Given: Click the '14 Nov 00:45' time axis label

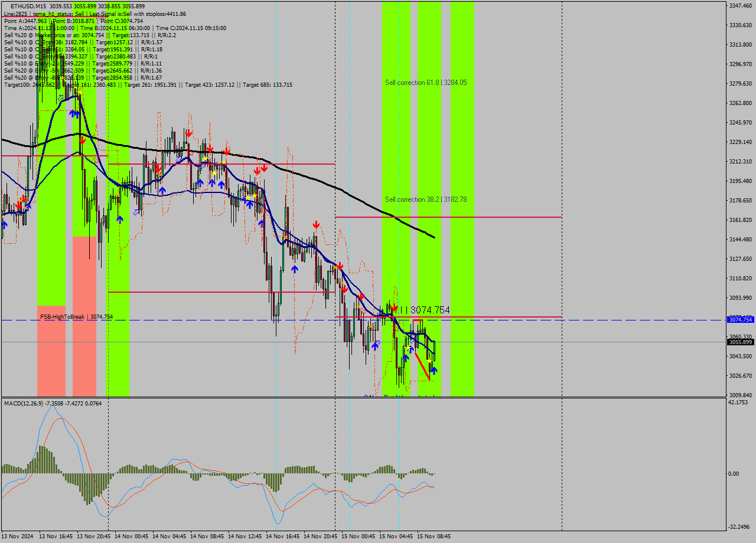Looking at the screenshot, I should pyautogui.click(x=132, y=537).
